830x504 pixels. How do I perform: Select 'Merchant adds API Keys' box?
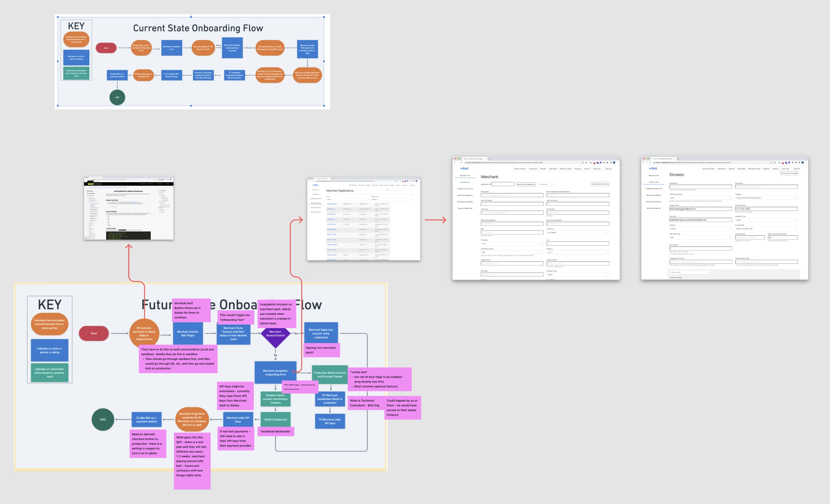pyautogui.click(x=238, y=419)
